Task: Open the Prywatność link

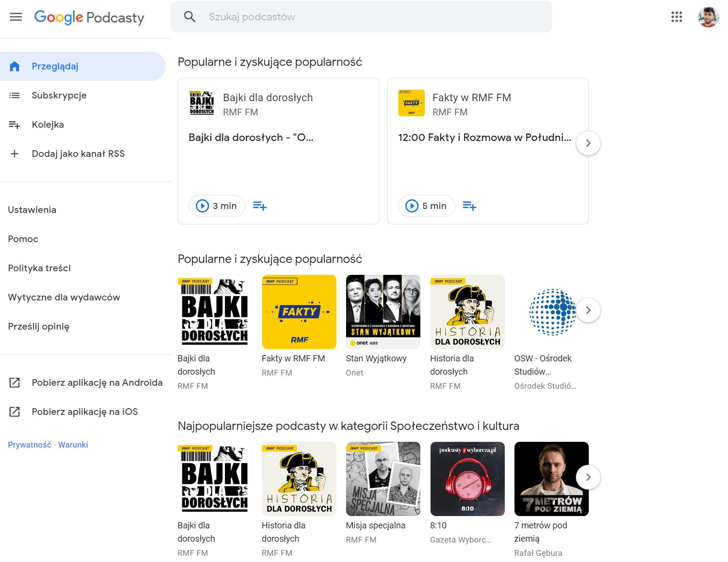Action: pos(29,445)
